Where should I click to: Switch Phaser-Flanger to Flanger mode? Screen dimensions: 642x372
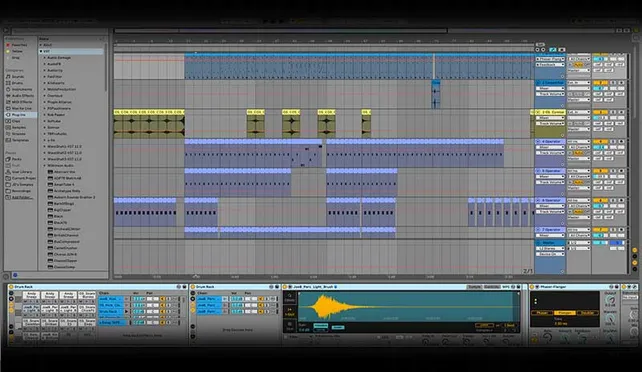(x=565, y=313)
